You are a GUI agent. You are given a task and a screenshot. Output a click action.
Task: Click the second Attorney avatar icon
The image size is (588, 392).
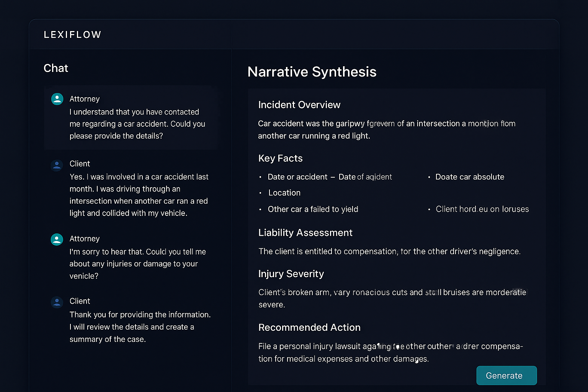pyautogui.click(x=57, y=239)
